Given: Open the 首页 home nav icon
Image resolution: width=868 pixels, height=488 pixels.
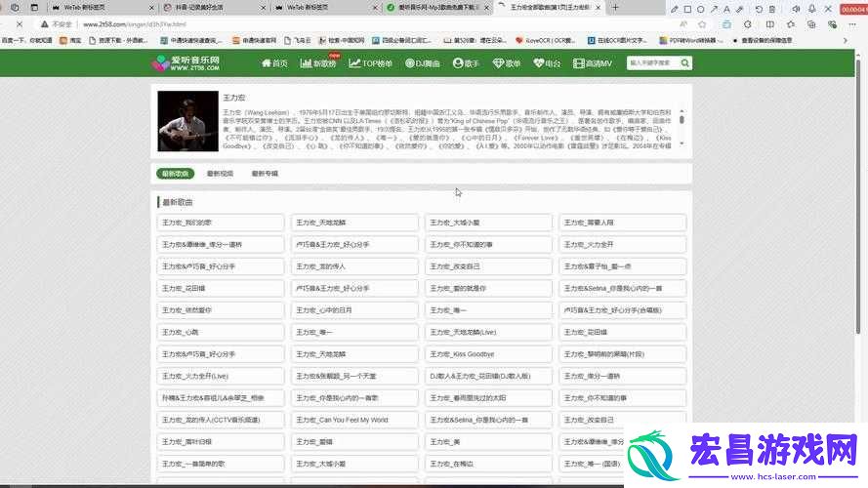Looking at the screenshot, I should (x=274, y=63).
